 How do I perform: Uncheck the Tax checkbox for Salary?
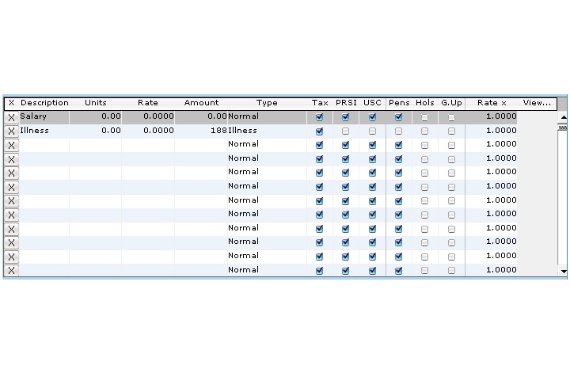pyautogui.click(x=319, y=117)
